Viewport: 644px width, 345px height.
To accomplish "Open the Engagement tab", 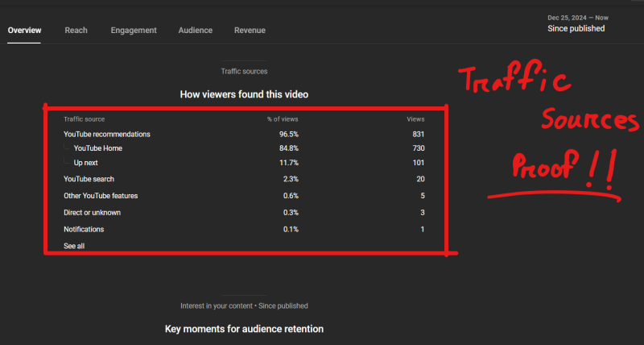I will [134, 31].
